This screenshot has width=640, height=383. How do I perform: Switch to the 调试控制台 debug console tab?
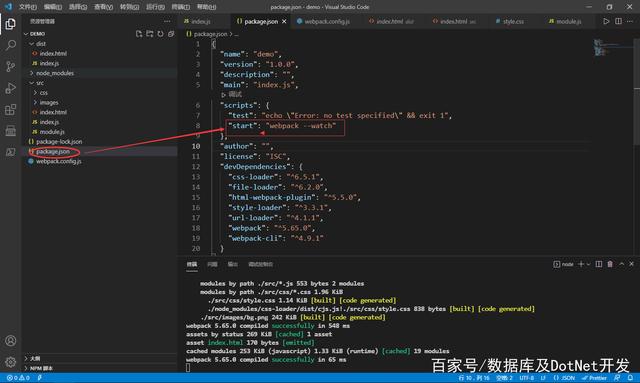pos(260,264)
